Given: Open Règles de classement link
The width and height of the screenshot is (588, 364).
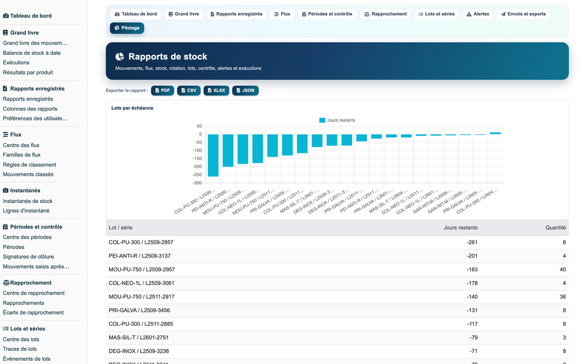Looking at the screenshot, I should [x=29, y=165].
